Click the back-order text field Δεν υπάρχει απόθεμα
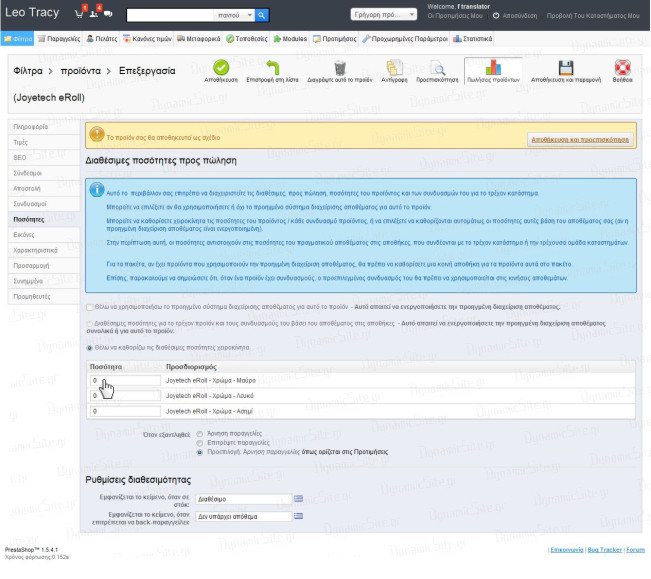This screenshot has height=579, width=651. (244, 516)
